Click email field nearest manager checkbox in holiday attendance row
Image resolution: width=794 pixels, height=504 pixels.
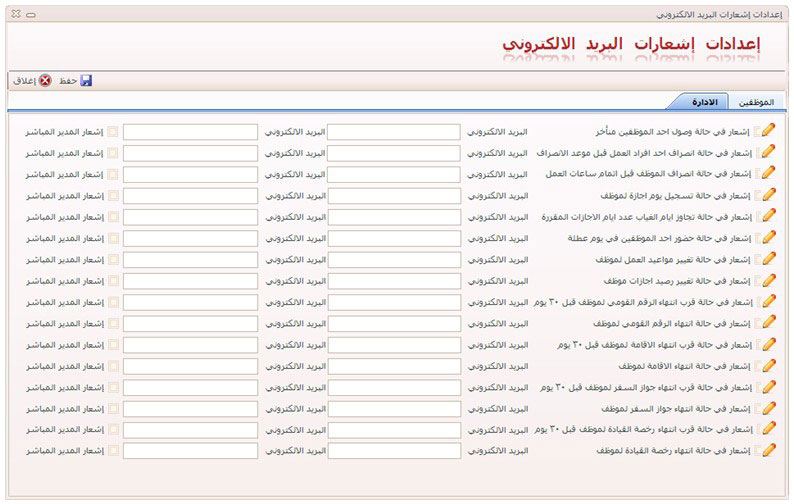pyautogui.click(x=190, y=238)
